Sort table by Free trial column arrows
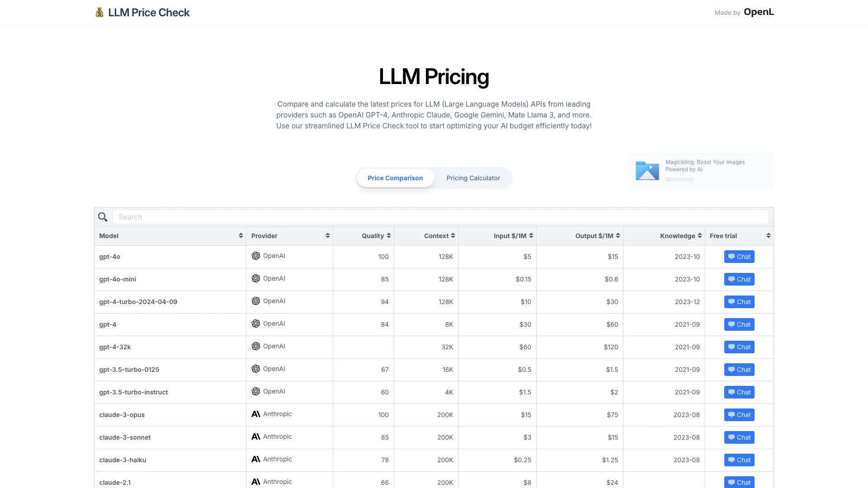The image size is (868, 488). [769, 235]
